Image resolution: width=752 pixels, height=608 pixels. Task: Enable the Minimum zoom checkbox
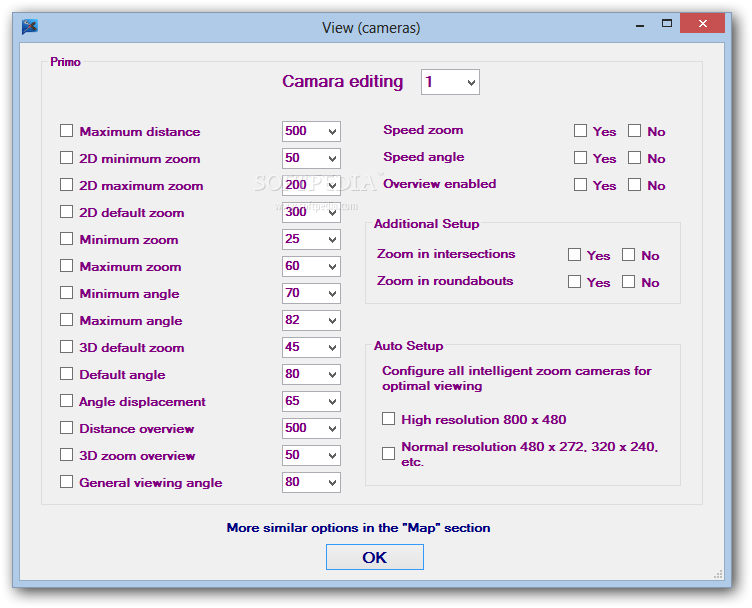click(66, 239)
